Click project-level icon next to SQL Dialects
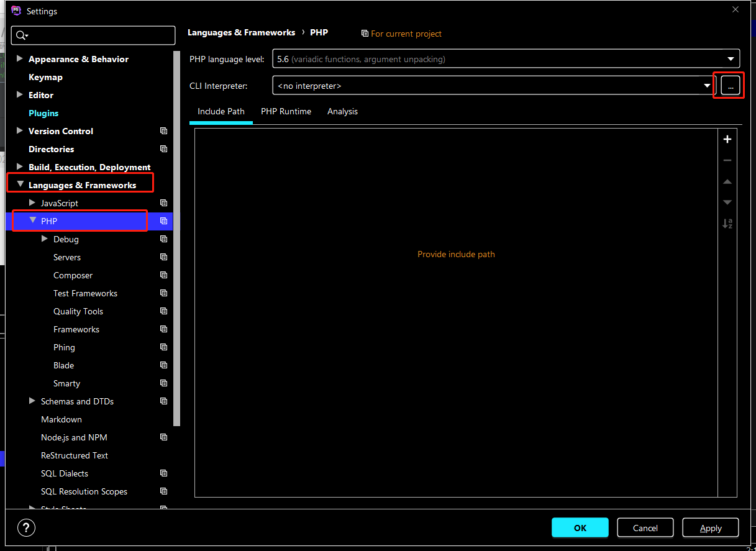This screenshot has height=551, width=756. click(x=164, y=473)
